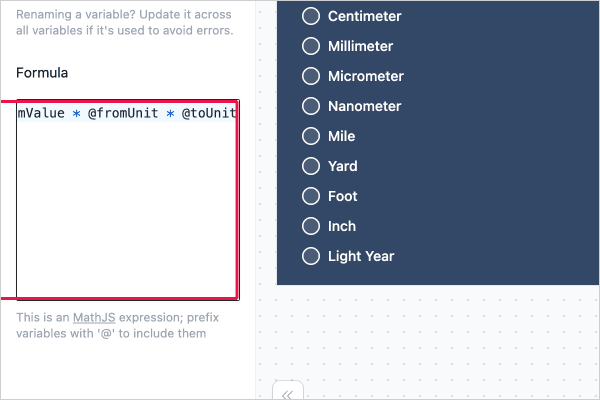The image size is (600, 400).
Task: Pick the Nanometer radio option
Action: click(x=311, y=106)
